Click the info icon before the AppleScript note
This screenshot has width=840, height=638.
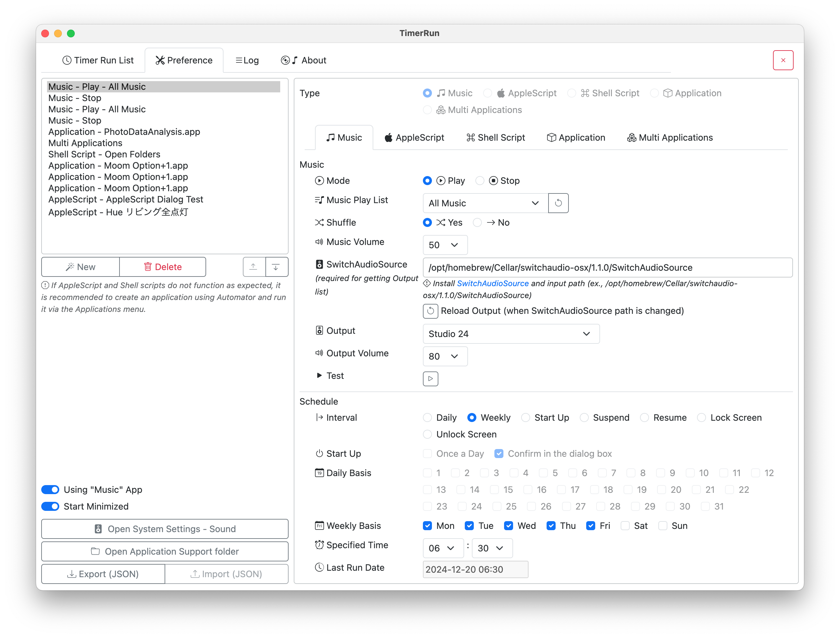click(45, 285)
